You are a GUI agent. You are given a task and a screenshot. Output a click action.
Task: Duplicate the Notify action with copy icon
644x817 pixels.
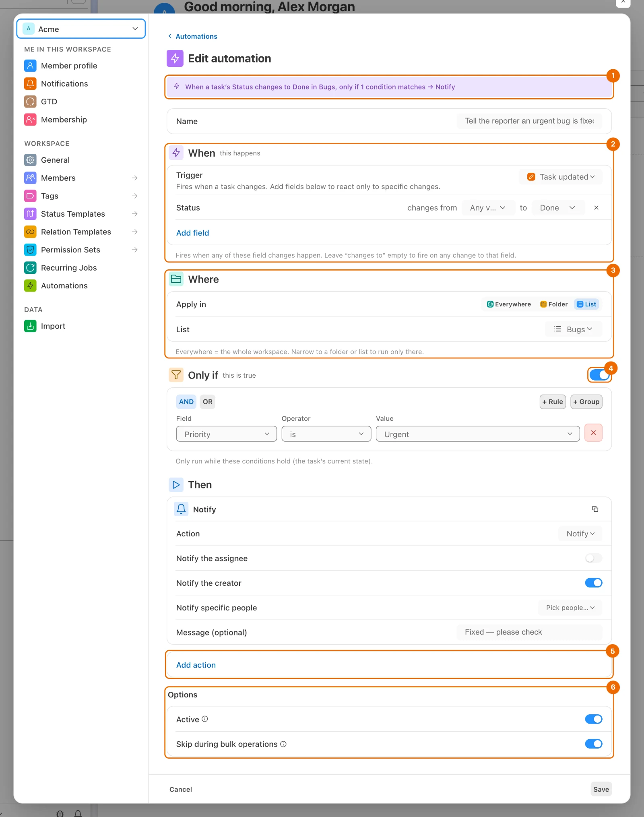coord(595,509)
